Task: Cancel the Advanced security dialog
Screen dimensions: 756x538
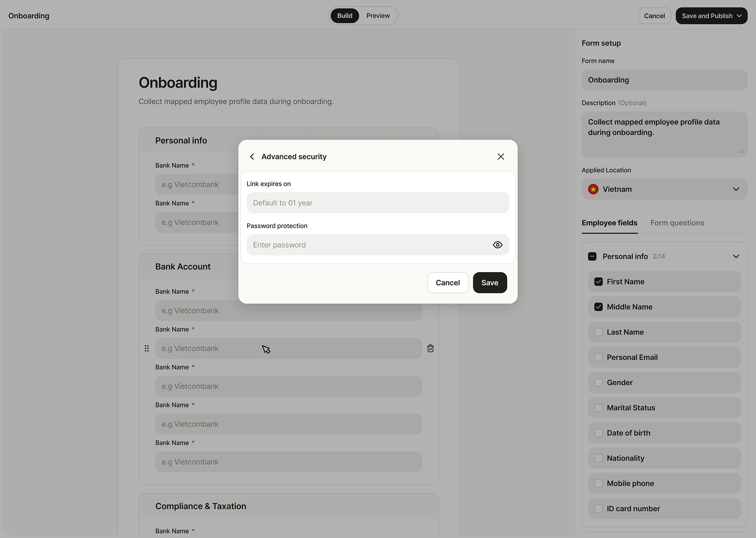Action: (447, 283)
